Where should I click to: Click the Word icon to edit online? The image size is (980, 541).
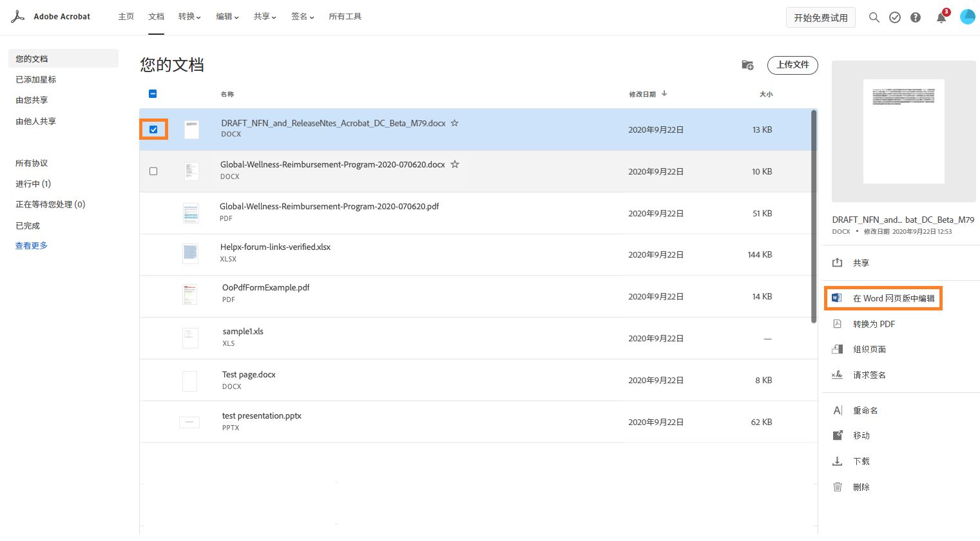coord(837,298)
